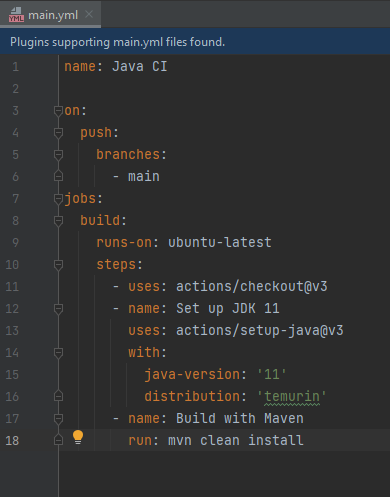Place cursor on 'main' branch entry
This screenshot has height=497, width=390.
144,176
